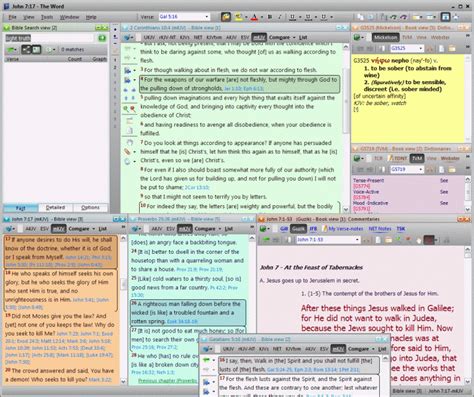Screen dimensions: 474x397
Task: Open the Help menu
Action: [91, 17]
